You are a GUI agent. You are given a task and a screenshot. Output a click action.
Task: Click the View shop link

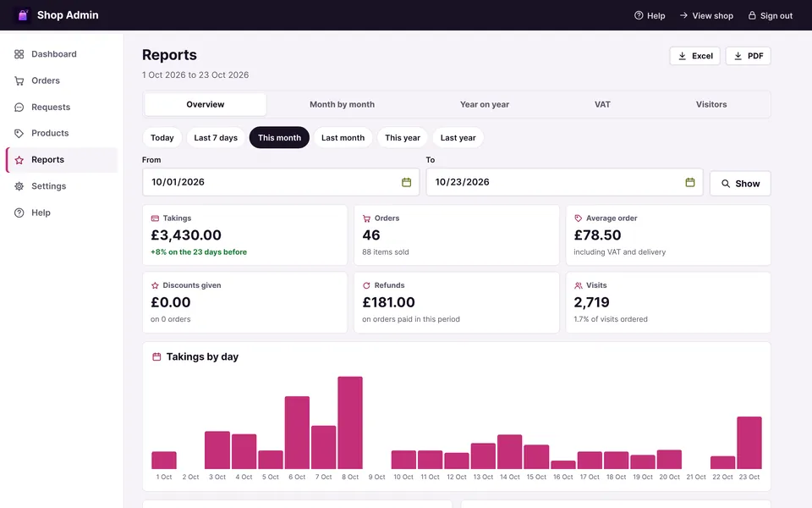(x=706, y=15)
